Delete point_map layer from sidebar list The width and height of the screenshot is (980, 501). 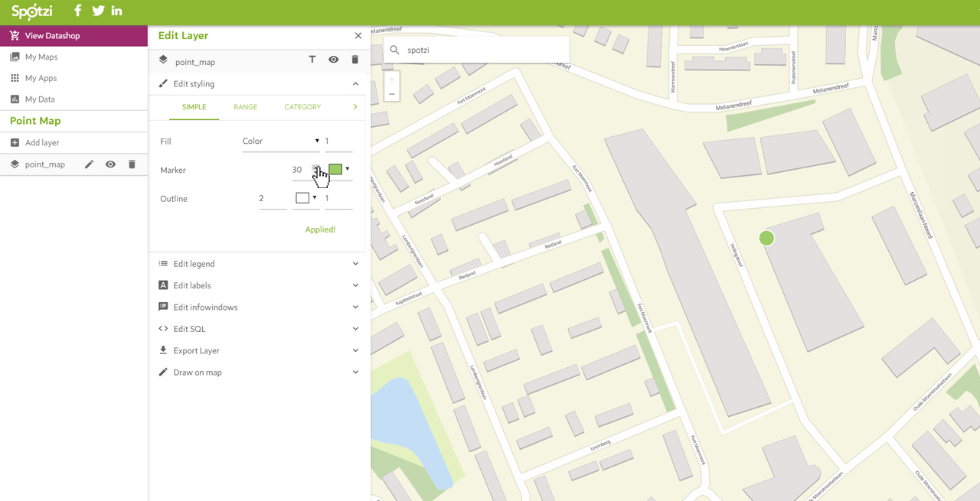click(x=132, y=164)
